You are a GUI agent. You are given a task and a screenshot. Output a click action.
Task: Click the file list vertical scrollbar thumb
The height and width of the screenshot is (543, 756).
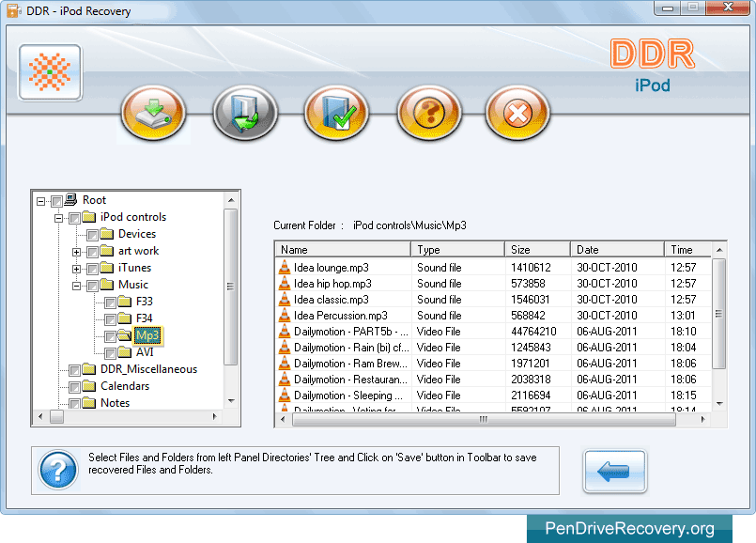[718, 314]
